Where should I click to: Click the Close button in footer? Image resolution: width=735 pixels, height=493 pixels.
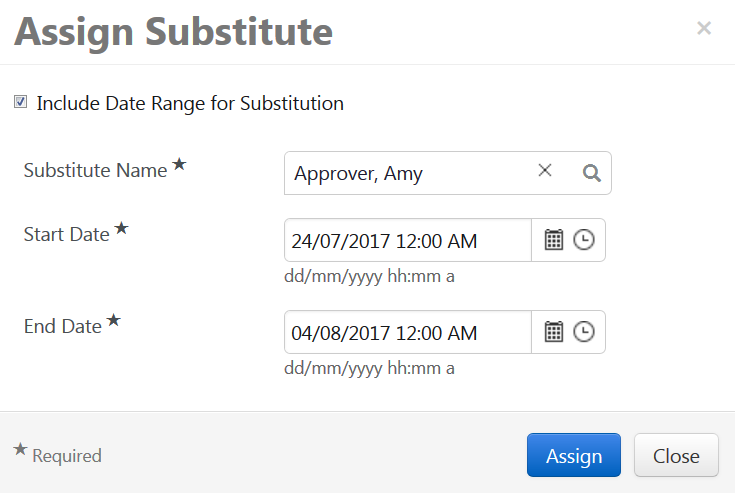click(x=676, y=456)
